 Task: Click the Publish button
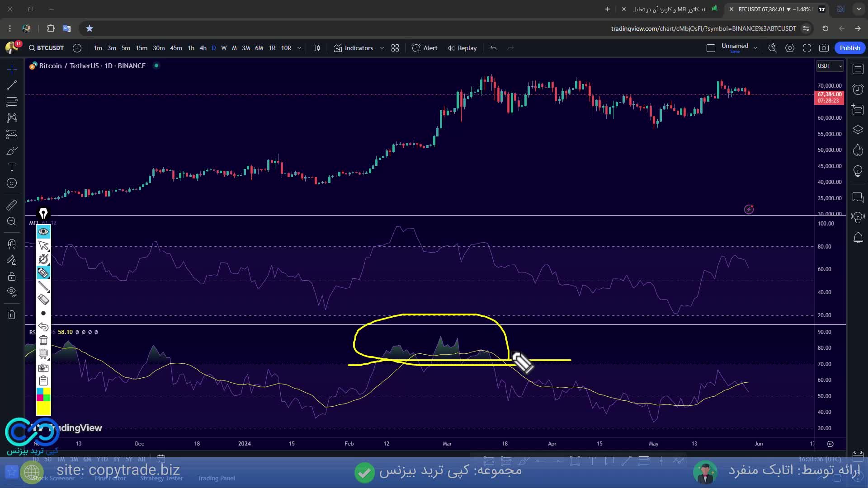(850, 48)
